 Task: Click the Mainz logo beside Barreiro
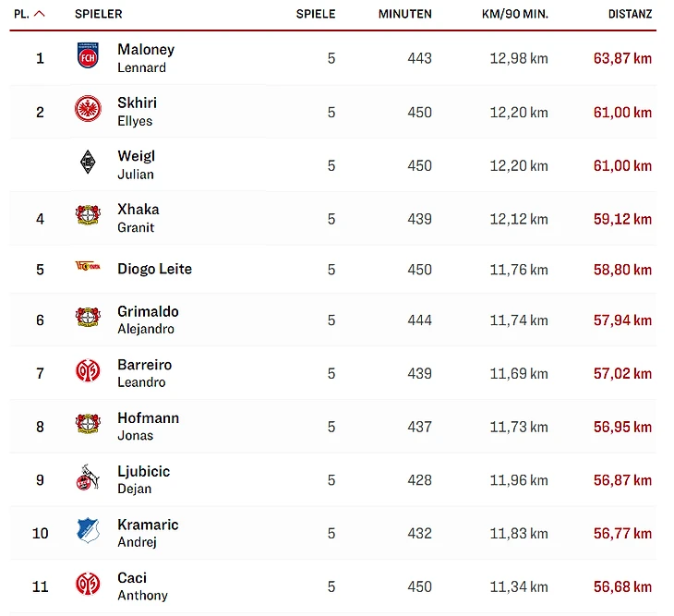[x=88, y=372]
